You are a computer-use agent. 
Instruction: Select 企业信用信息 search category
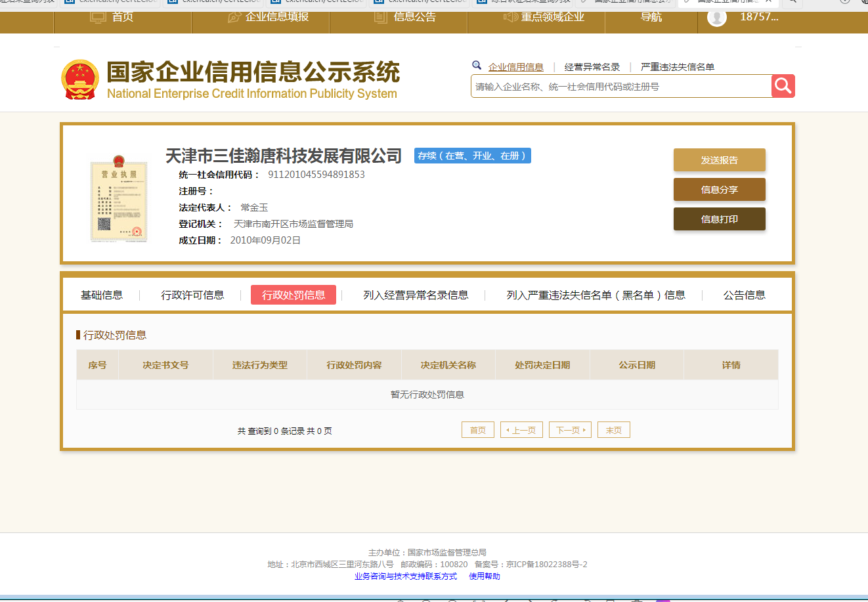[516, 67]
